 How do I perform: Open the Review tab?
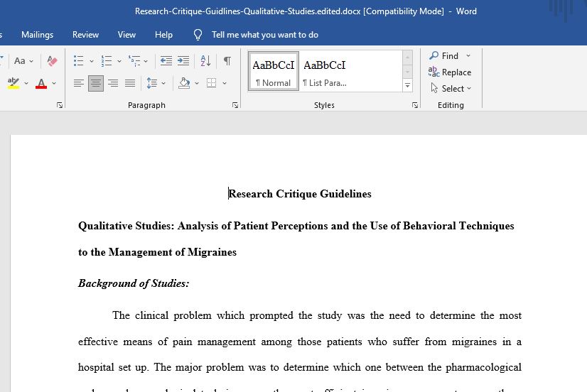coord(85,35)
